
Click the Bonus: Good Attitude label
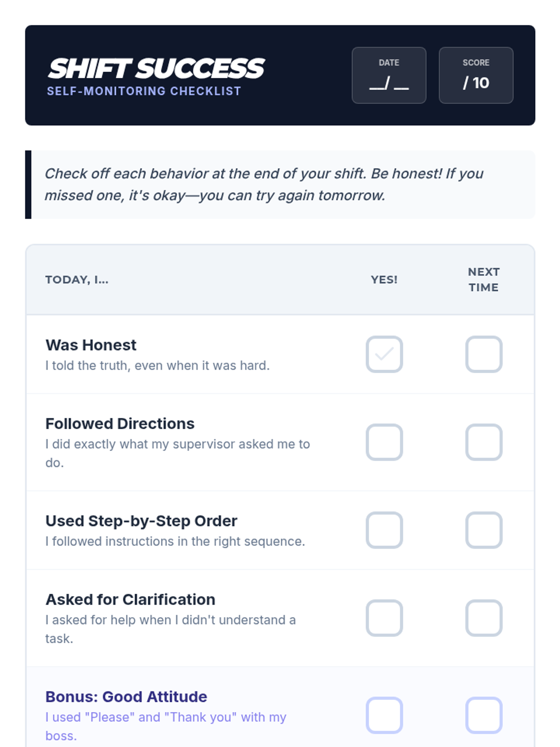pyautogui.click(x=126, y=697)
